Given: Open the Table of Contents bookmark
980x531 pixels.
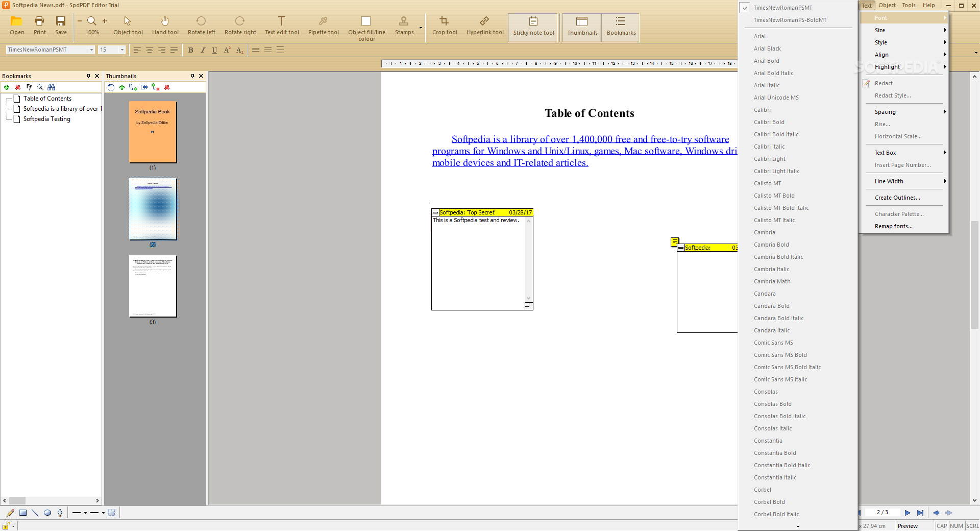Looking at the screenshot, I should (x=47, y=99).
